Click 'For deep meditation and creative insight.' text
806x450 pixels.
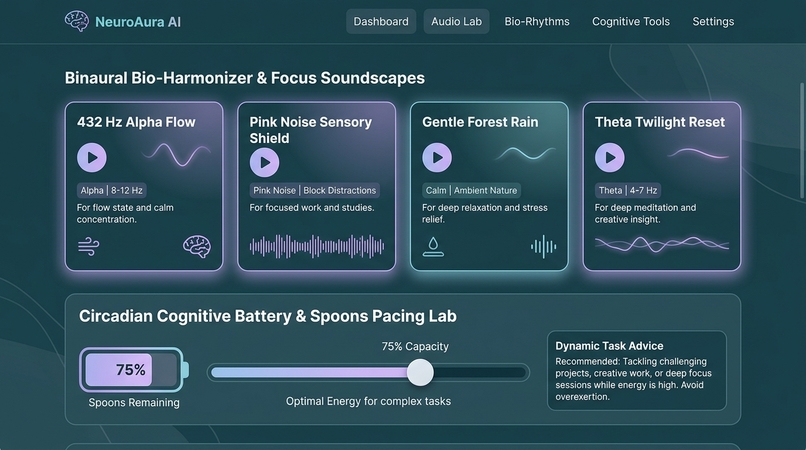click(645, 213)
